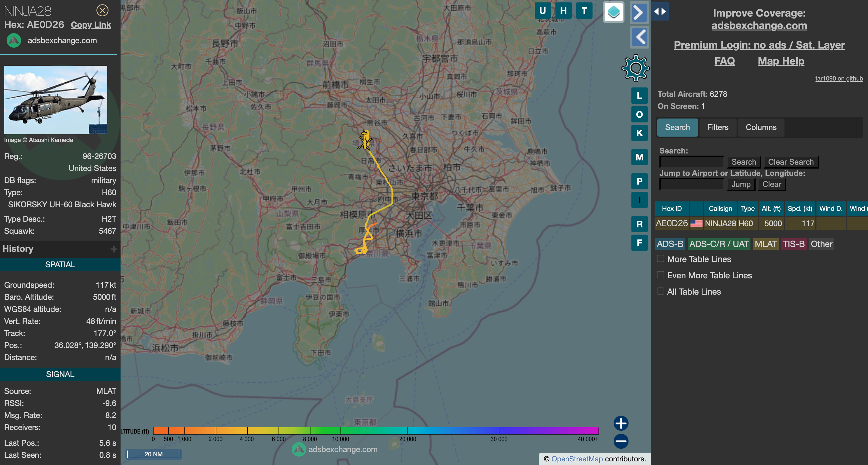The width and height of the screenshot is (868, 465).
Task: Toggle the TIS-B source filter
Action: 793,244
